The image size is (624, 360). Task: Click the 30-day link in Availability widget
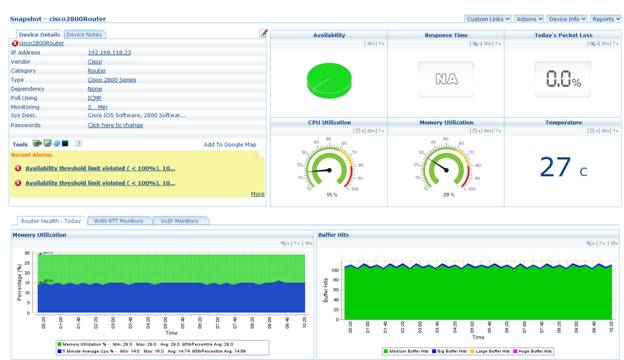click(371, 43)
